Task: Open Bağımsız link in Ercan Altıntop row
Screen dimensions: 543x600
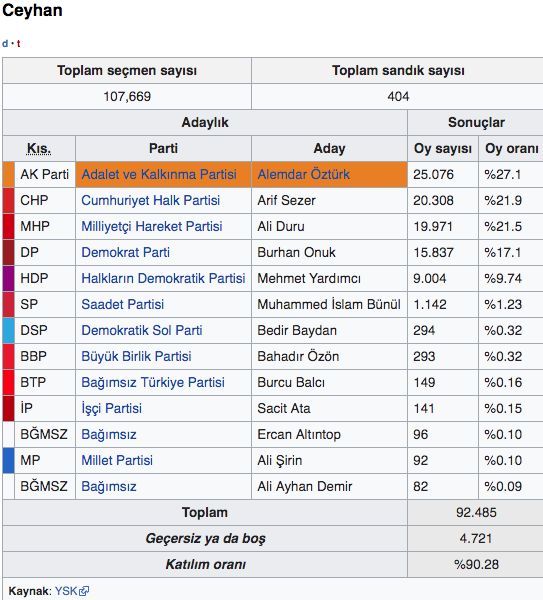Action: [x=109, y=435]
